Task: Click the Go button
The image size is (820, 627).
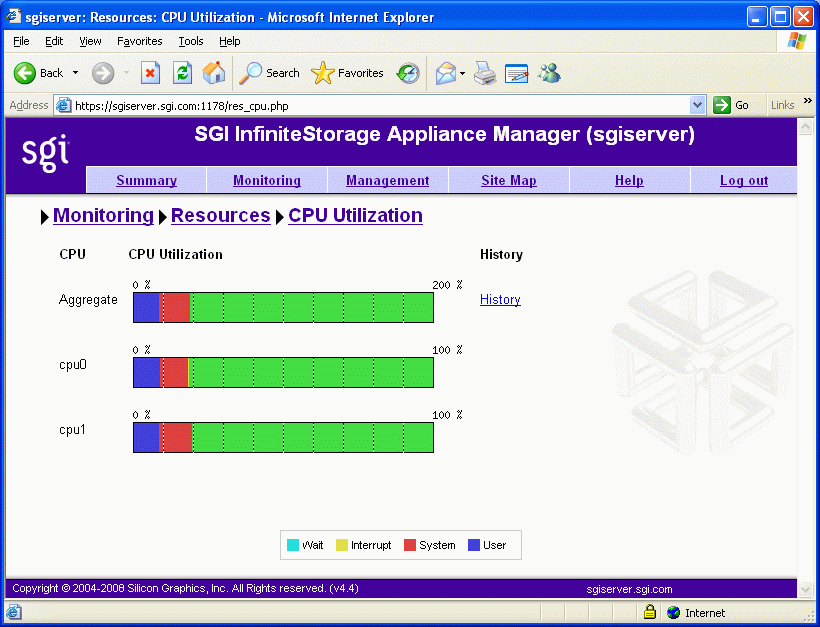Action: click(x=731, y=105)
